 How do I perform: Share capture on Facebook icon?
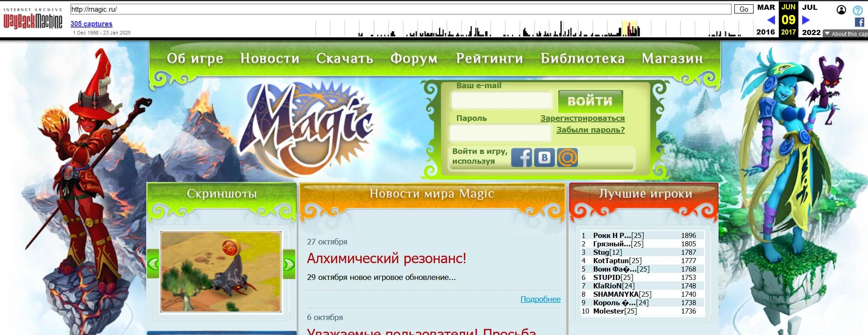click(x=860, y=22)
